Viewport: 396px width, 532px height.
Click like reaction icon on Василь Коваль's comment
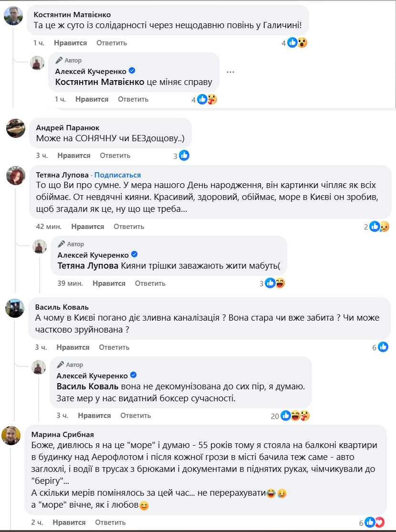coord(383,347)
